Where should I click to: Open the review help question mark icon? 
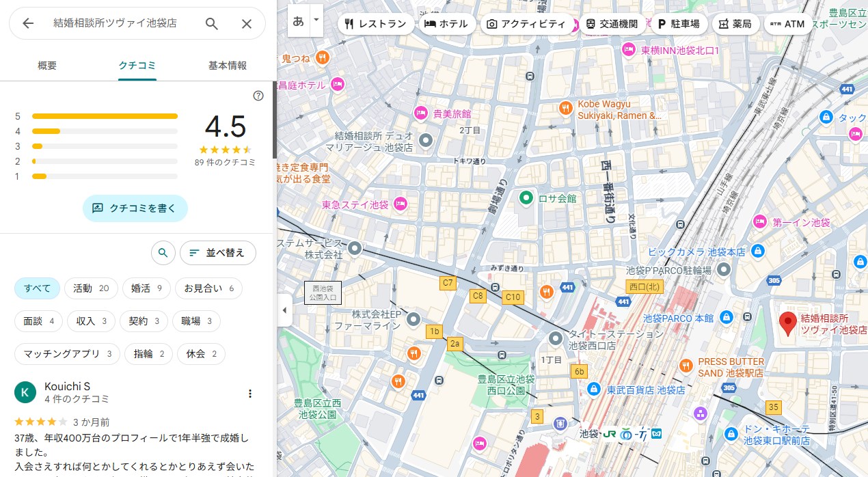tap(258, 96)
